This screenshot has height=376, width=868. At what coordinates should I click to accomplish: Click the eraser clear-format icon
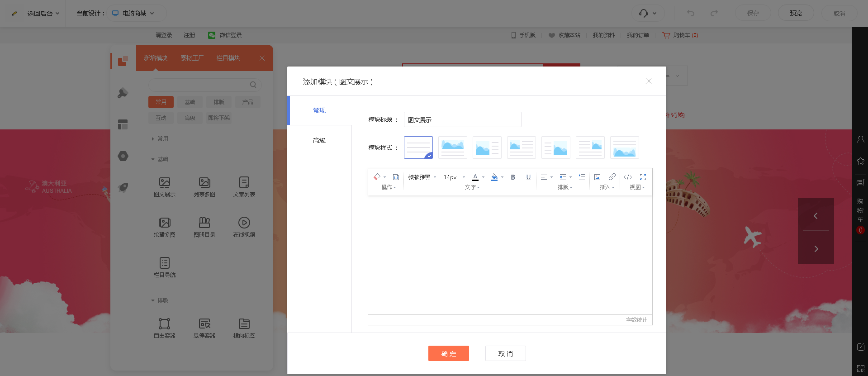[x=377, y=177]
